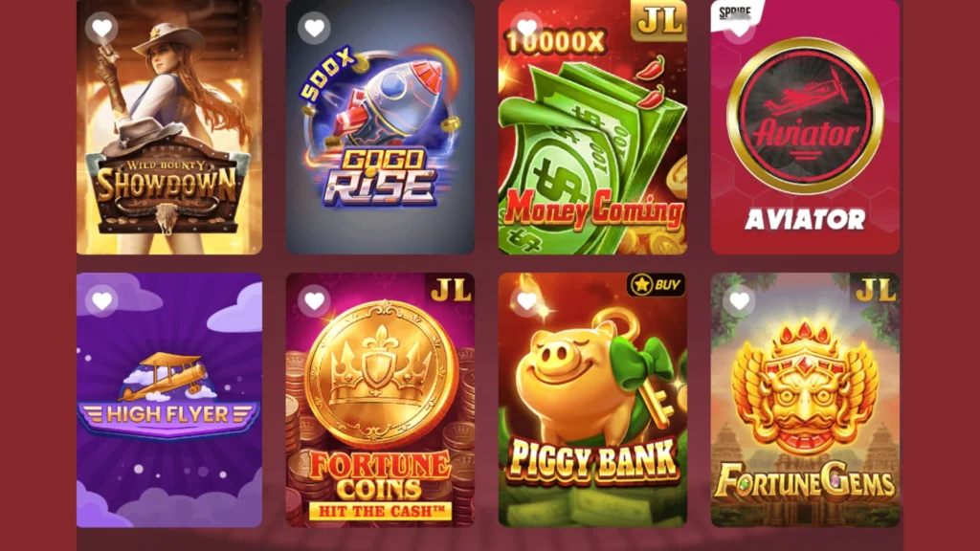The width and height of the screenshot is (980, 551).
Task: Add Aviator to favorites via heart
Action: 740,28
